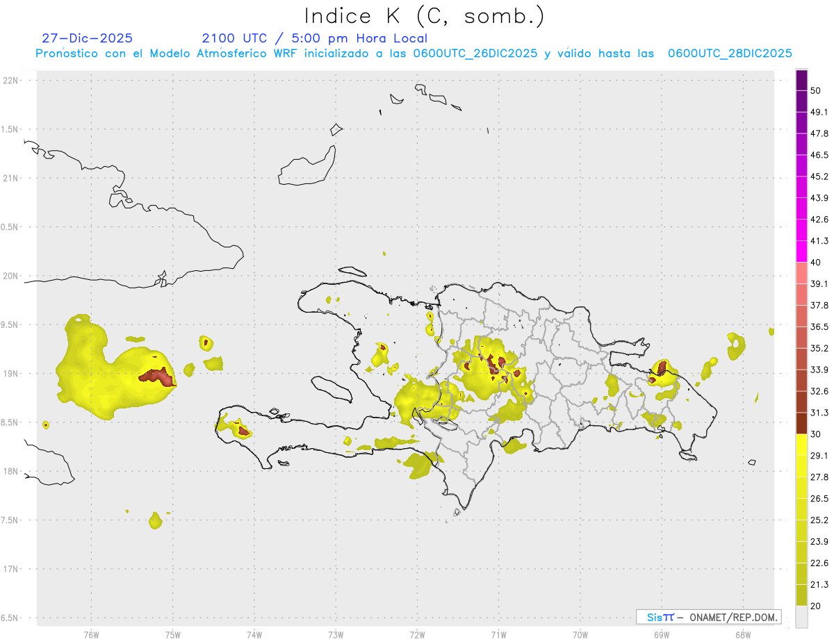Click the time text '2100 UTC / 5:00 pm Hora Local'
834x644 pixels.
(x=315, y=38)
